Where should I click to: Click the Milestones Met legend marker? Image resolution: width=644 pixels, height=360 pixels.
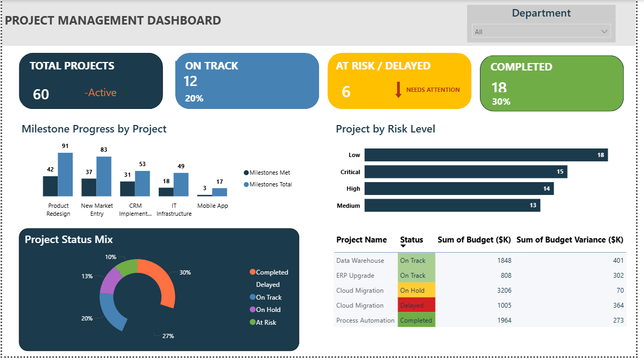coord(246,173)
